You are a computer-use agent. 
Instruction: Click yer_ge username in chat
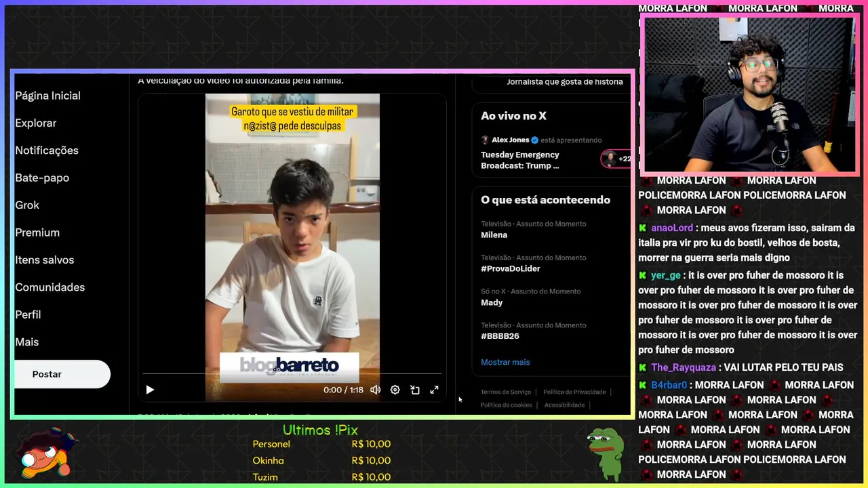(666, 275)
